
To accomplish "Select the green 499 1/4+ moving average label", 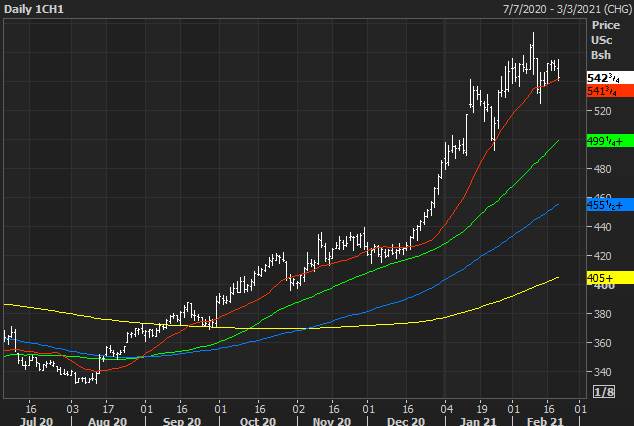I will [x=610, y=141].
